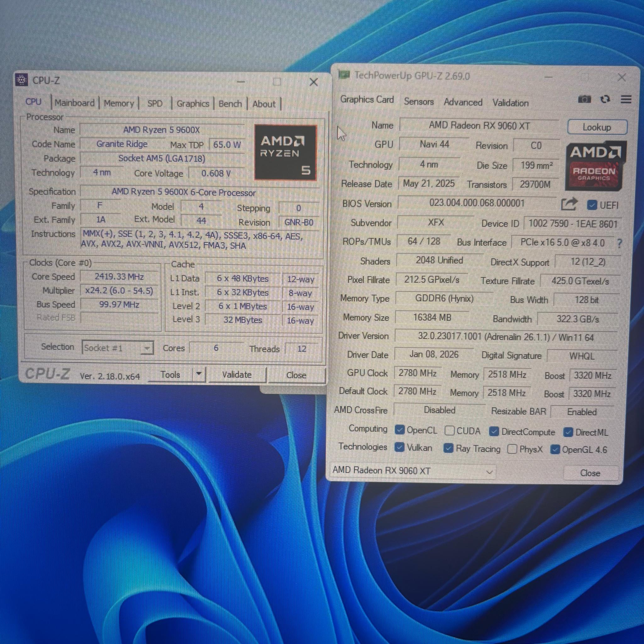Click the Subvendor value 'XFX'
644x644 pixels.
pyautogui.click(x=436, y=222)
